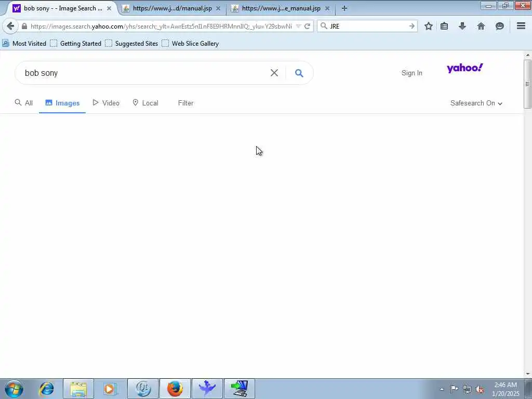This screenshot has width=532, height=399.
Task: Open URL history dropdown arrow in address bar
Action: [x=299, y=26]
